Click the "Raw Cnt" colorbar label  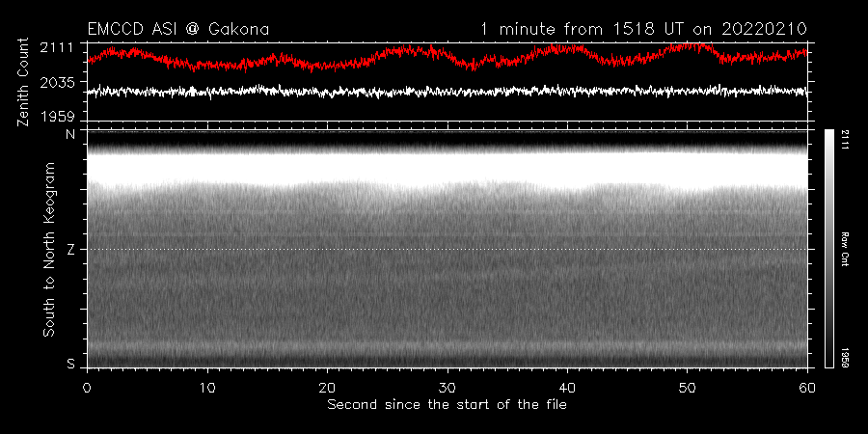[846, 249]
